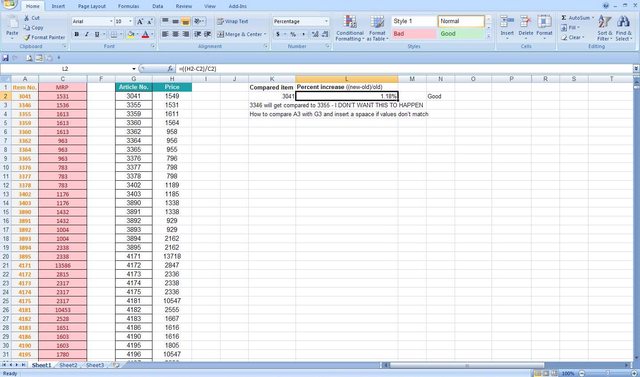Toggle Italic formatting
This screenshot has width=640, height=377.
[x=87, y=35]
